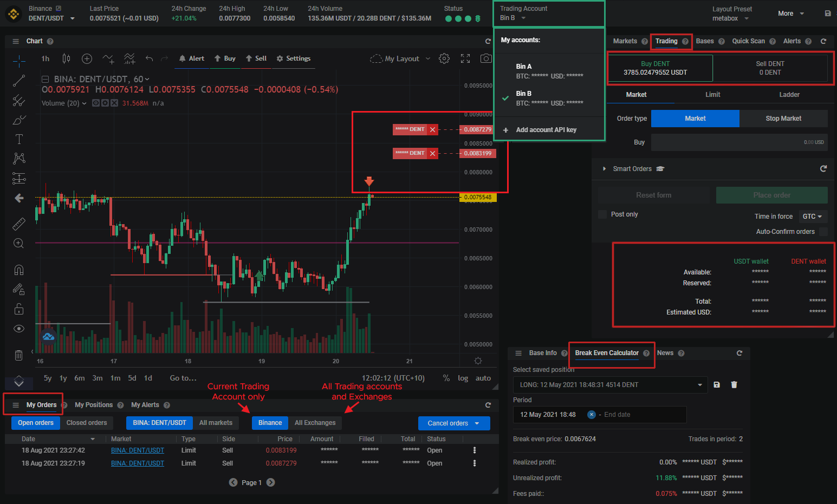Open the Volume indicator settings

point(105,103)
